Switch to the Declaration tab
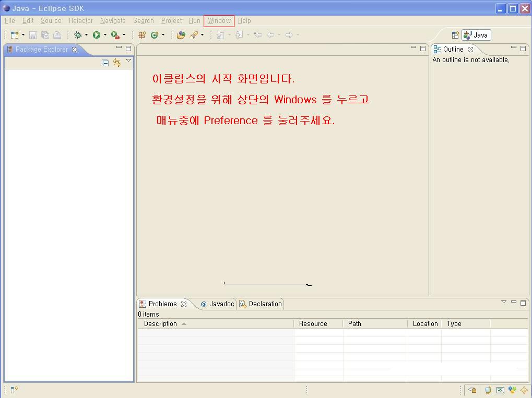This screenshot has width=532, height=398. click(x=261, y=304)
